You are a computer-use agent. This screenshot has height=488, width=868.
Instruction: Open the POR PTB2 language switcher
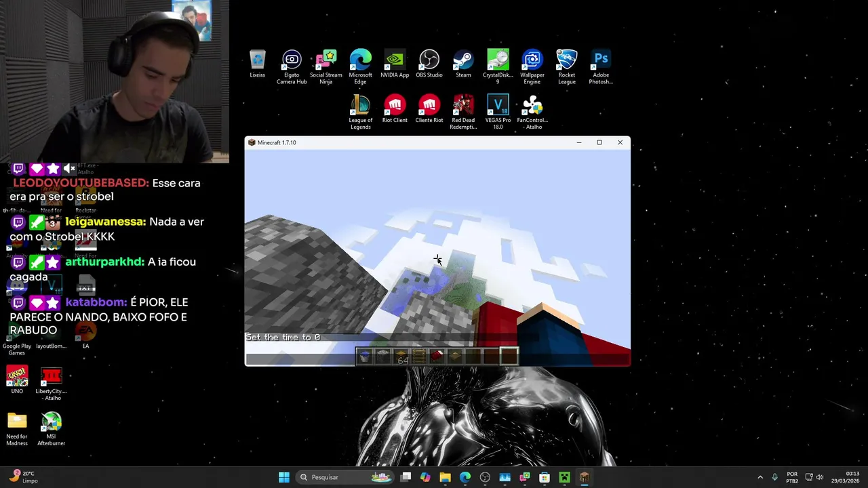[792, 477]
